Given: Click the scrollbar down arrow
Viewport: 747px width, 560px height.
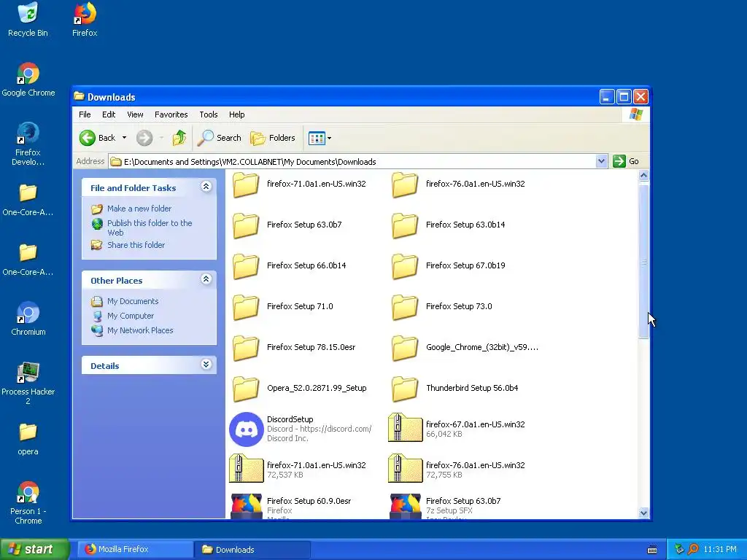Looking at the screenshot, I should click(x=643, y=513).
